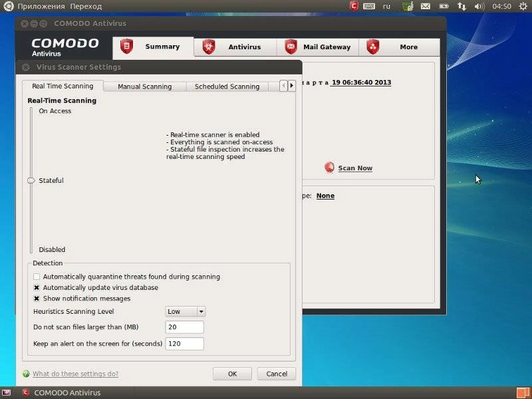Open the sound volume indicator
The width and height of the screenshot is (532, 399).
tap(479, 6)
